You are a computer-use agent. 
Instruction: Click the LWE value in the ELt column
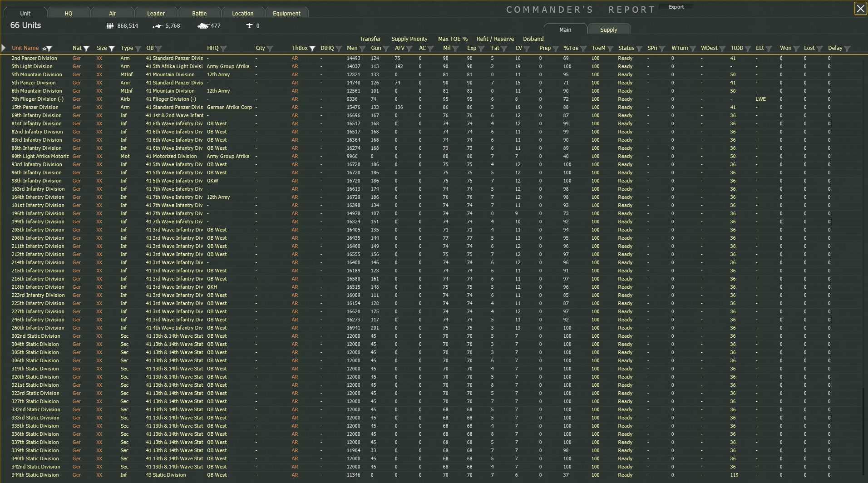(x=761, y=99)
